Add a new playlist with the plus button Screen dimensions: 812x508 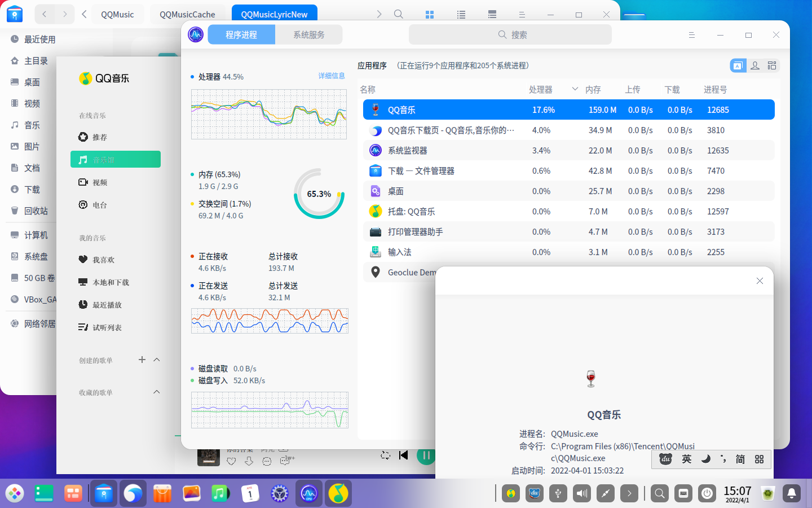click(142, 360)
